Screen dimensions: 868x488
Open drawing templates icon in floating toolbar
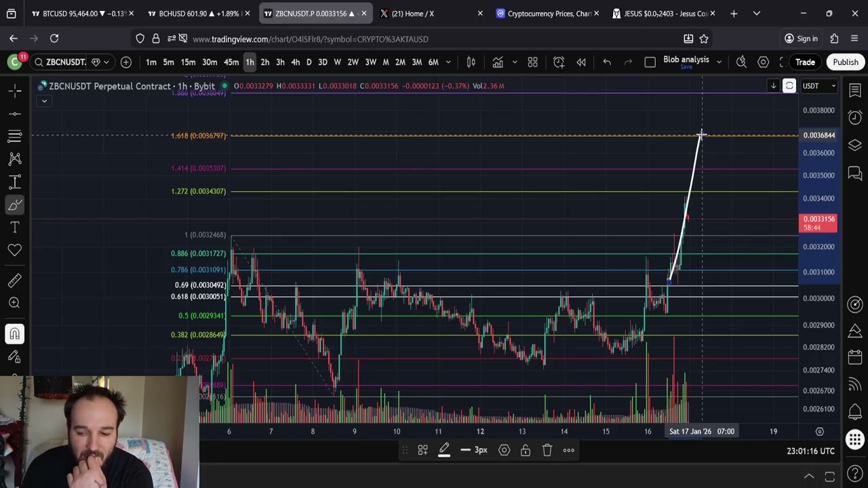pos(422,450)
